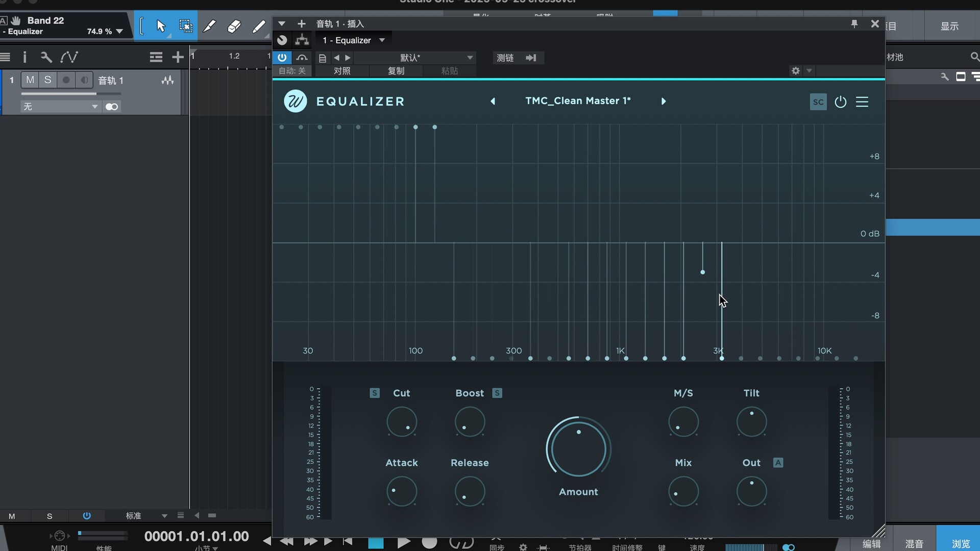Toggle the plugin activate button in header

pos(282,58)
